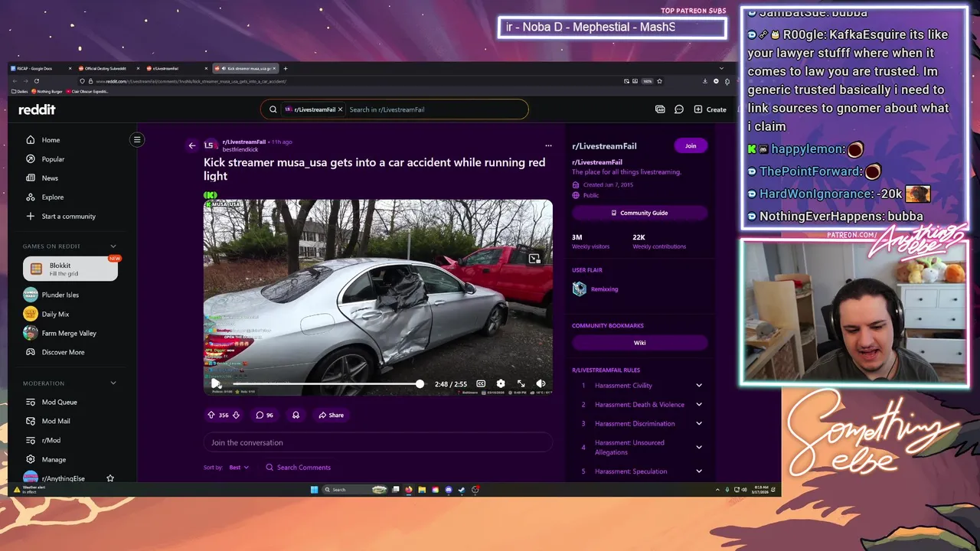Open the Reddit chat icon
This screenshot has width=980, height=551.
coord(679,109)
